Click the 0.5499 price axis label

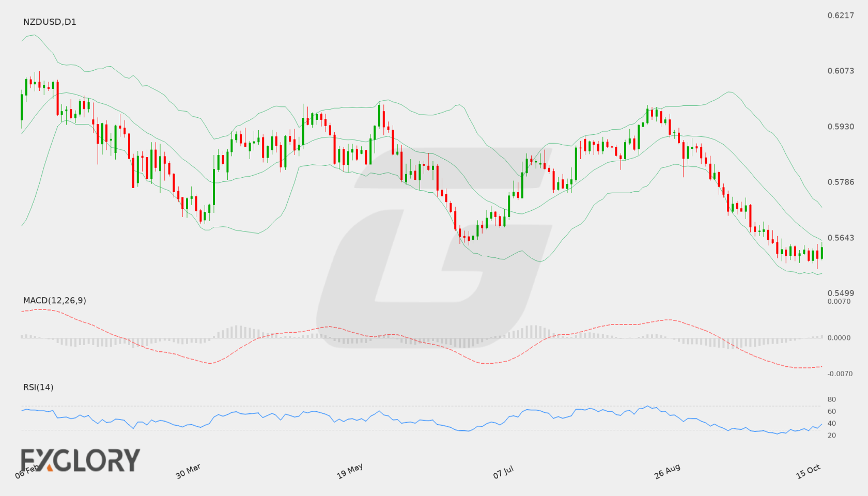841,293
